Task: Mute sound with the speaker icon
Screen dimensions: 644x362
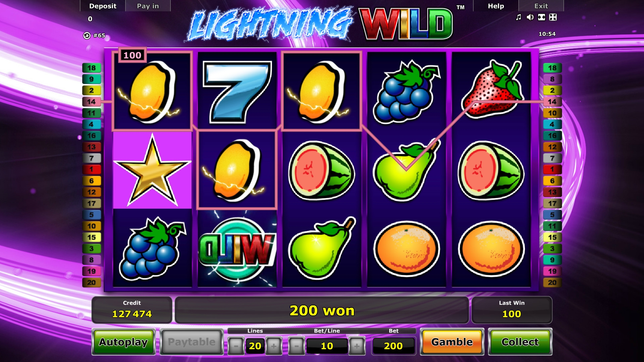Action: click(530, 17)
